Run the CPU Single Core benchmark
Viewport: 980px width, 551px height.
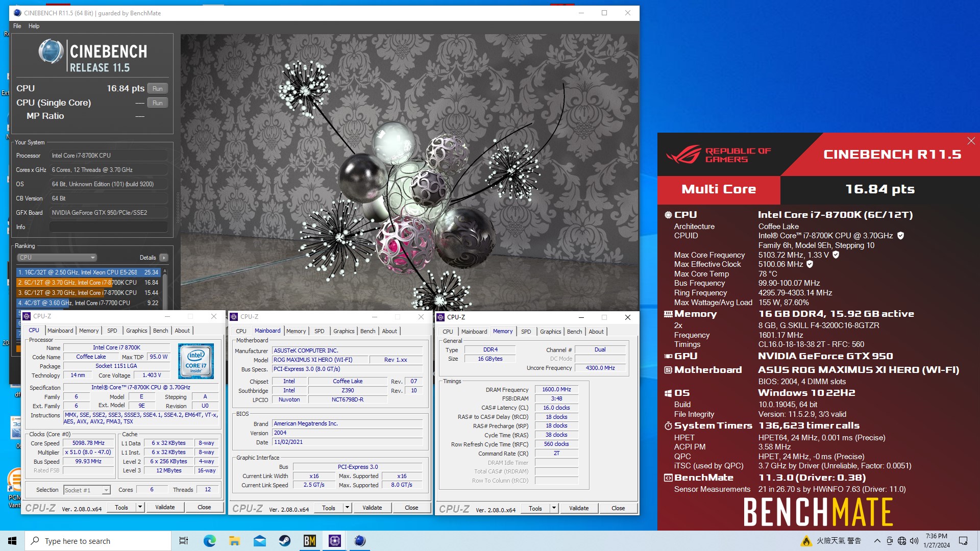[x=158, y=103]
